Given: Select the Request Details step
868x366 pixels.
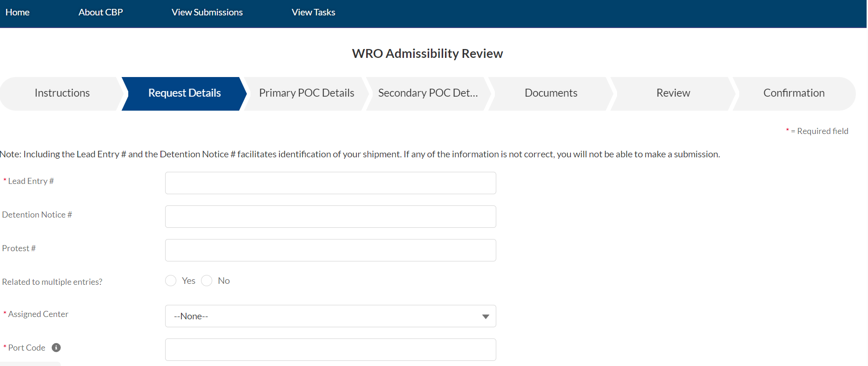Looking at the screenshot, I should [x=185, y=93].
